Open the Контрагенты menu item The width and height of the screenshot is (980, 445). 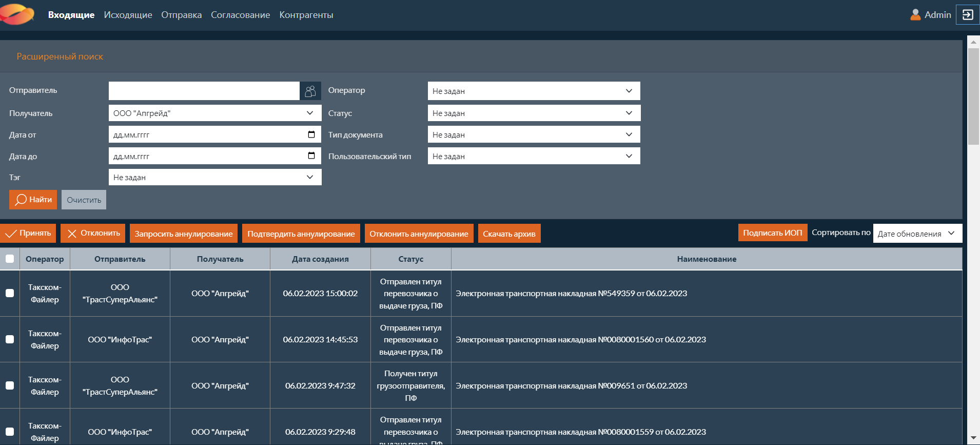[306, 15]
